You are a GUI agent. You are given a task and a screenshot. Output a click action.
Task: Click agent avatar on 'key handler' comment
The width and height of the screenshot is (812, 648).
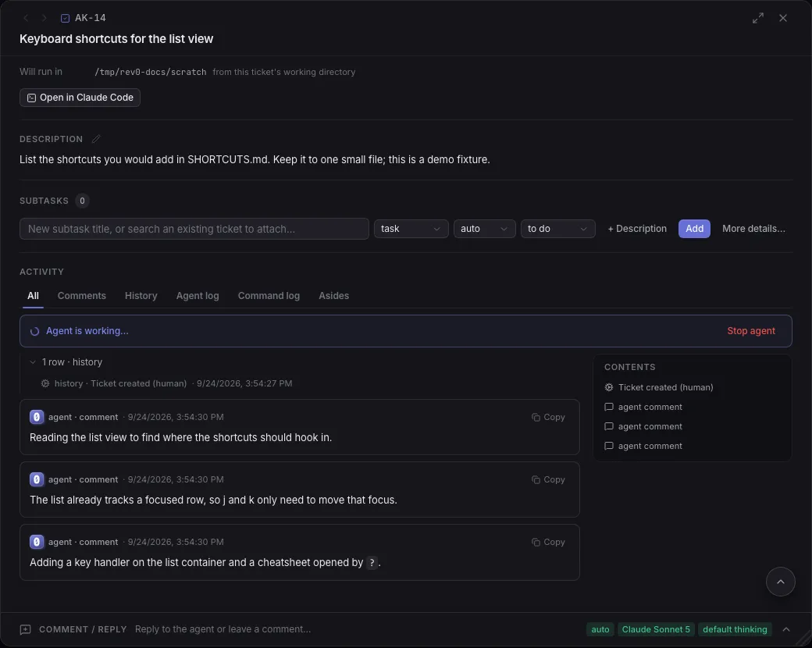37,542
